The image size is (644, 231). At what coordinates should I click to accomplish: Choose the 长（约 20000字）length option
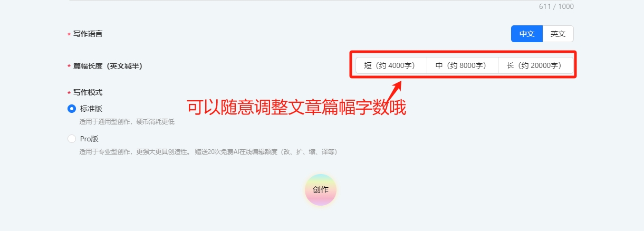point(535,65)
